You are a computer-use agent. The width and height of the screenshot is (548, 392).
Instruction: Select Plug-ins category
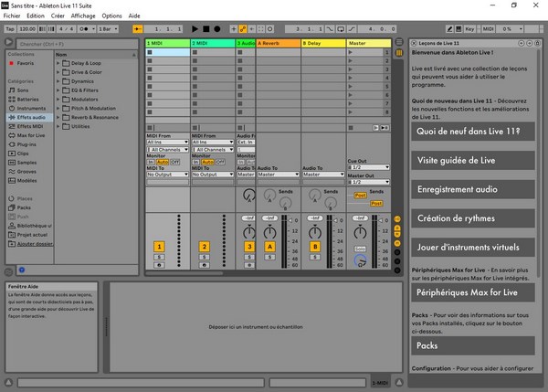click(26, 144)
